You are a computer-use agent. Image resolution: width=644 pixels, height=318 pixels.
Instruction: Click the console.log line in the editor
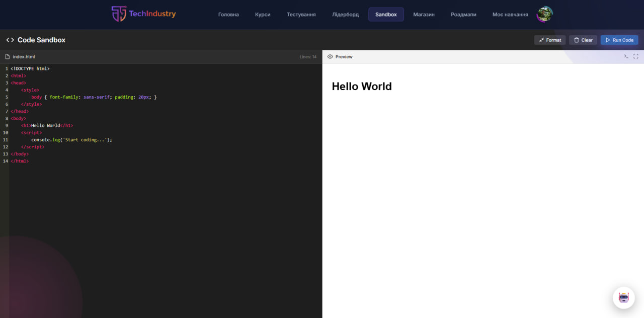(x=71, y=140)
